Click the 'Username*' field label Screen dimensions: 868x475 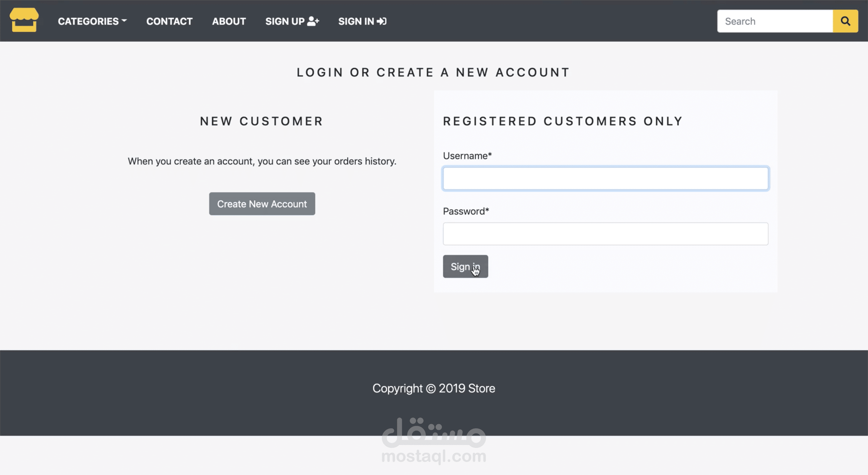[x=467, y=156]
